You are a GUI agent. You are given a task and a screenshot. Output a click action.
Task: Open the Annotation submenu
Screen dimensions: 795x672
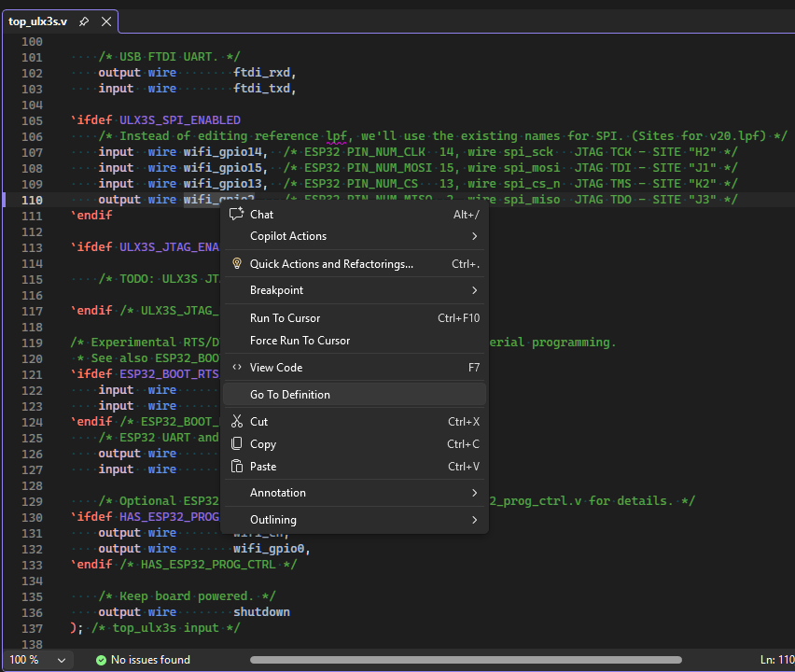[x=355, y=493]
